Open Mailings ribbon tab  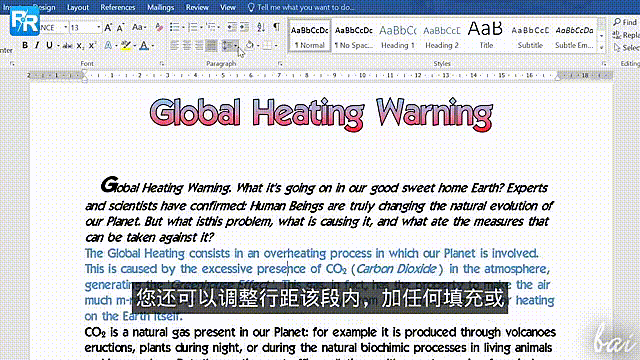point(160,7)
